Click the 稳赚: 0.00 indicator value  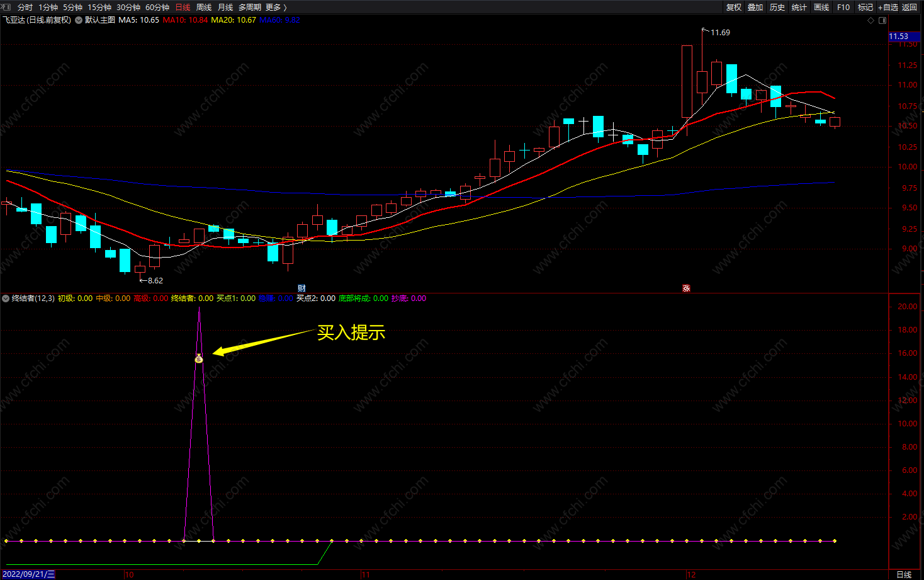tap(276, 299)
